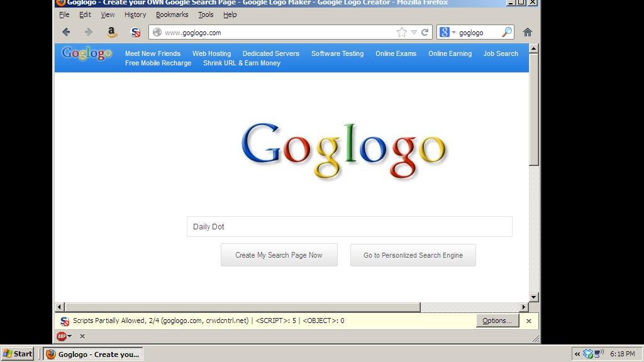This screenshot has height=362, width=644.
Task: Click Go to Personlized Search Engine button
Action: tap(413, 255)
